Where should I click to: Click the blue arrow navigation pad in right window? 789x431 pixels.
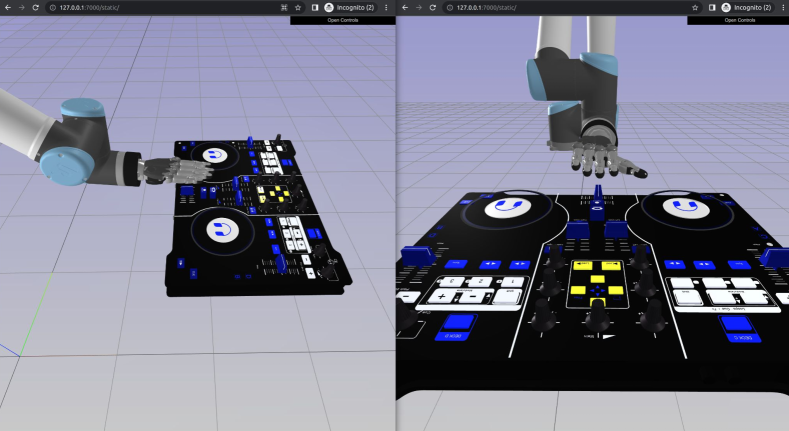point(597,291)
